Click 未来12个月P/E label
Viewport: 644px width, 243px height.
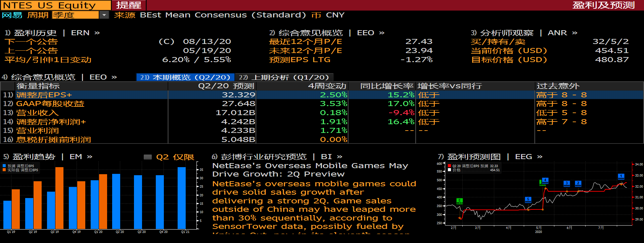tap(306, 51)
